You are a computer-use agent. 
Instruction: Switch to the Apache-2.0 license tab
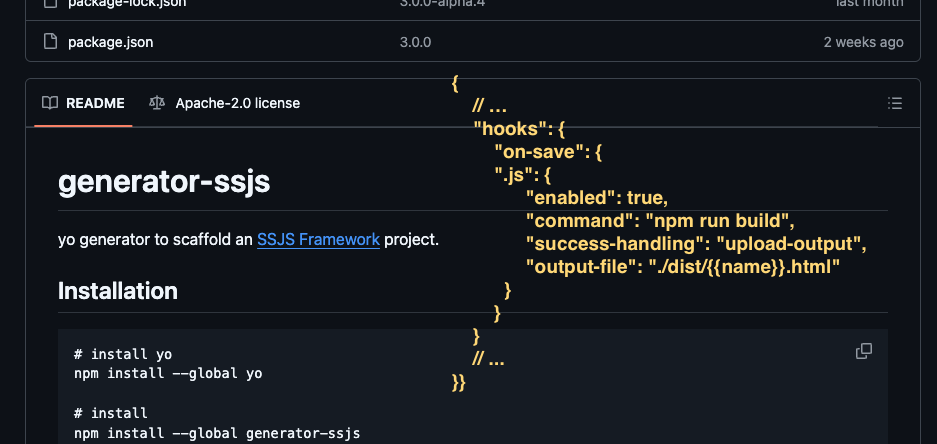[225, 103]
